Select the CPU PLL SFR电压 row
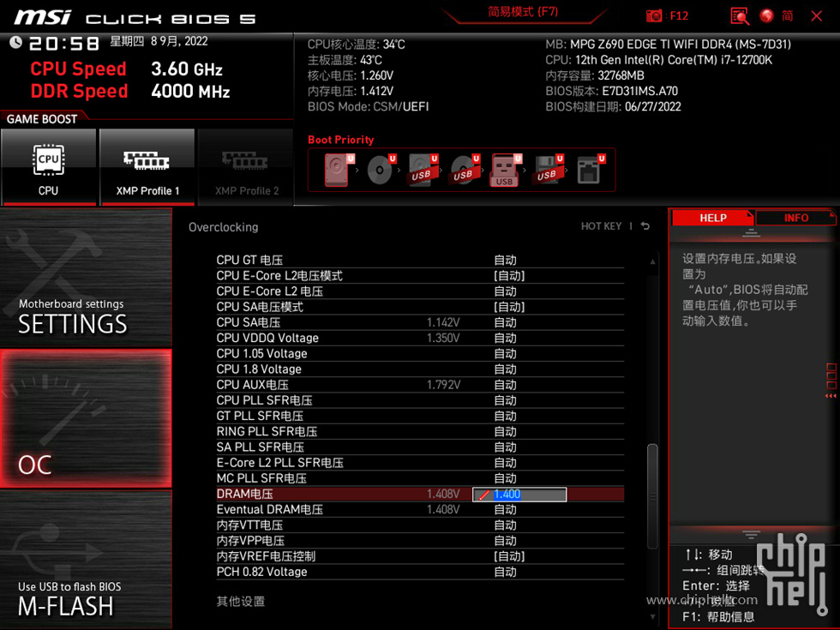The image size is (840, 630). point(420,400)
